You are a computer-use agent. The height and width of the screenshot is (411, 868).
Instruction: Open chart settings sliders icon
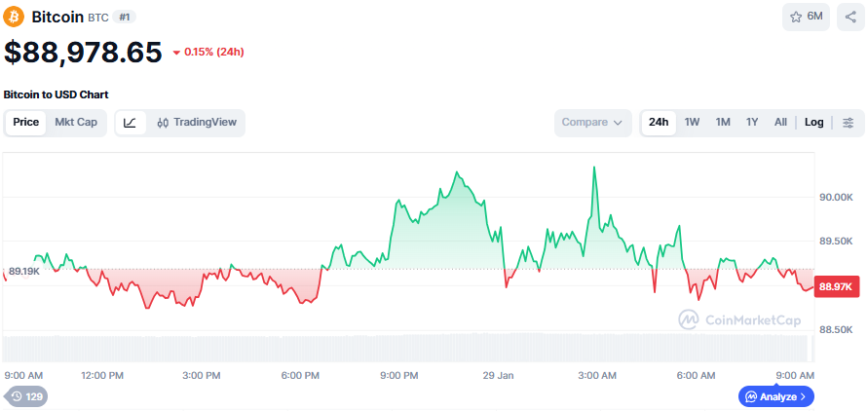click(848, 123)
